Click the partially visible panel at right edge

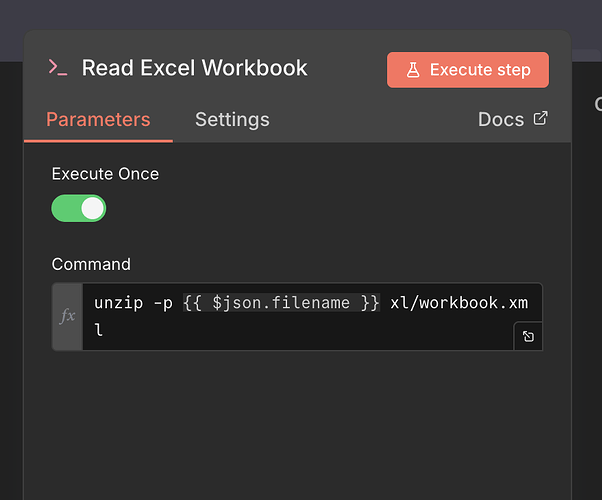[590, 250]
